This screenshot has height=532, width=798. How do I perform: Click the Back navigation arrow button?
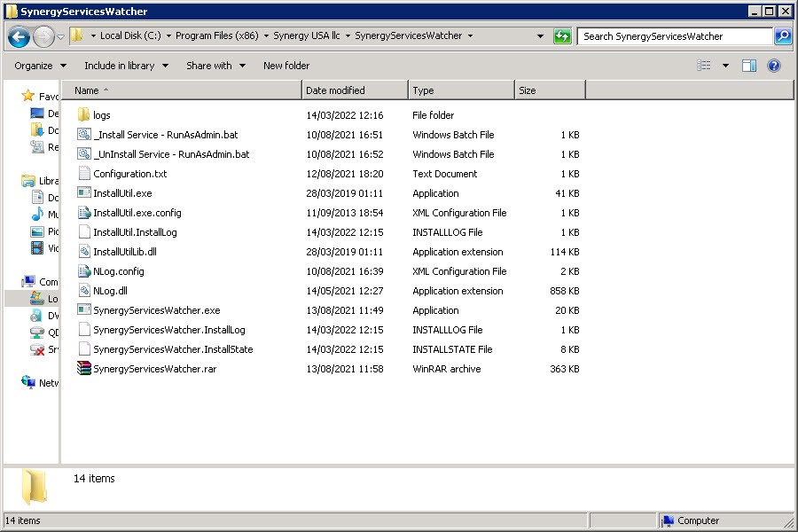pyautogui.click(x=19, y=36)
